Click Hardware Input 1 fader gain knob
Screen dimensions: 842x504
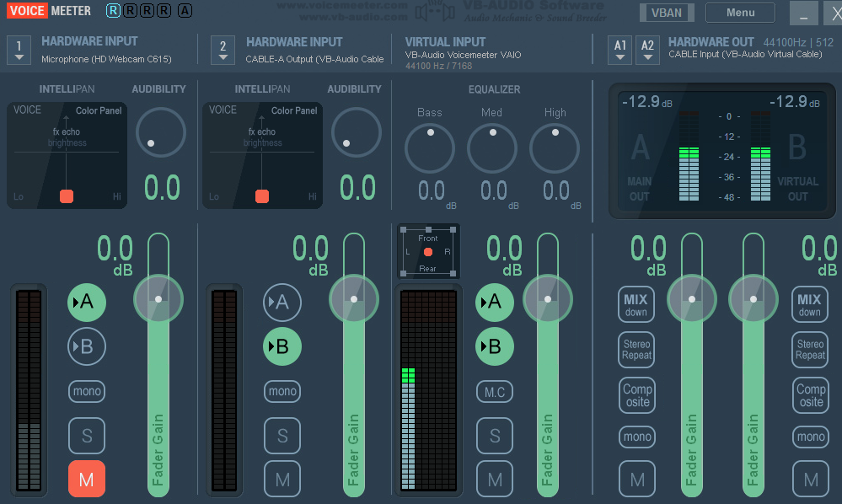tap(158, 299)
